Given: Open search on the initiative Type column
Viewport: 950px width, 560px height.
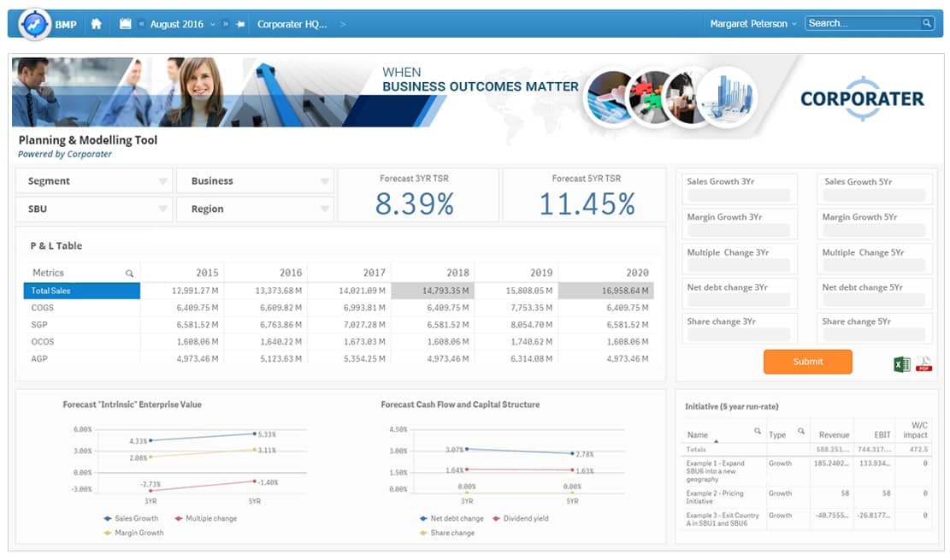Looking at the screenshot, I should [801, 431].
